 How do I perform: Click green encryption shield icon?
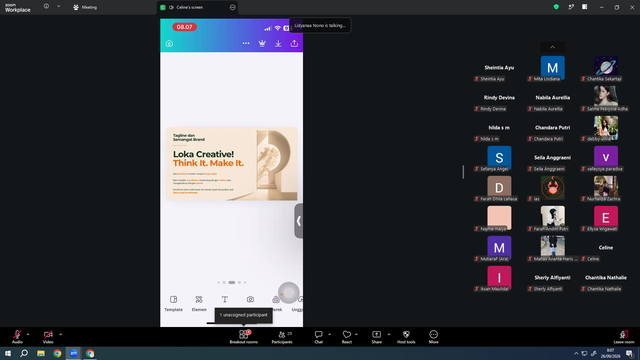pos(556,7)
